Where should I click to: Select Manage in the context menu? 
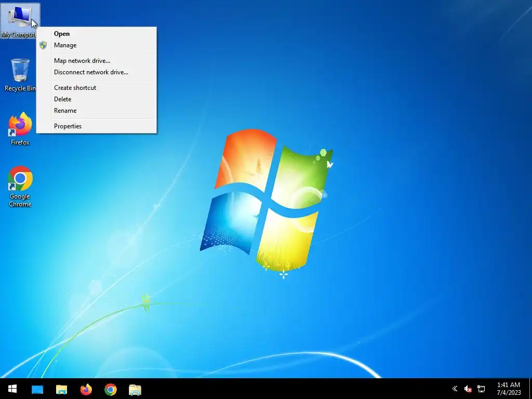[96, 45]
